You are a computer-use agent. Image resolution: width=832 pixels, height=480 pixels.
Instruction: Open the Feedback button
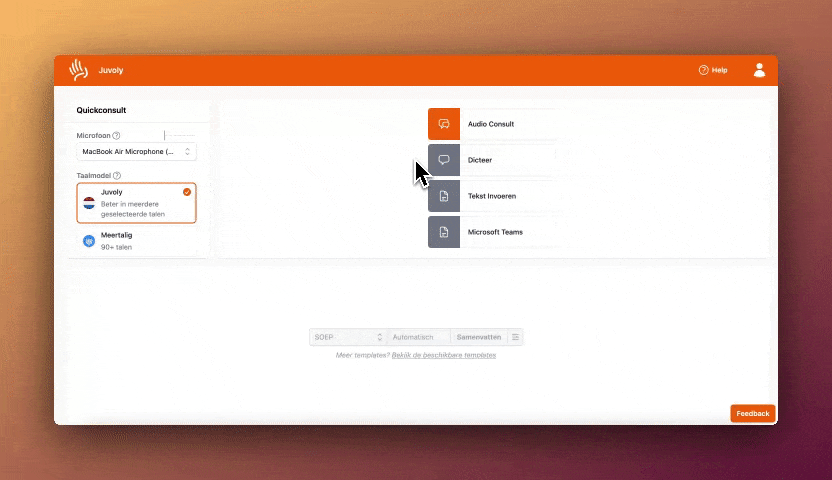click(752, 413)
